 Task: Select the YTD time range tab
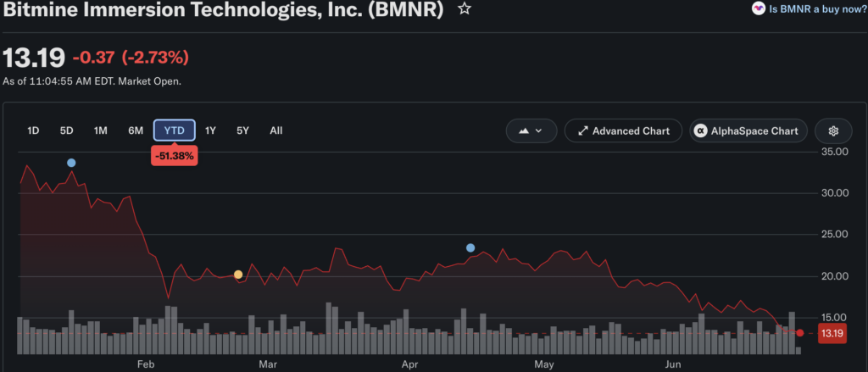[x=175, y=130]
